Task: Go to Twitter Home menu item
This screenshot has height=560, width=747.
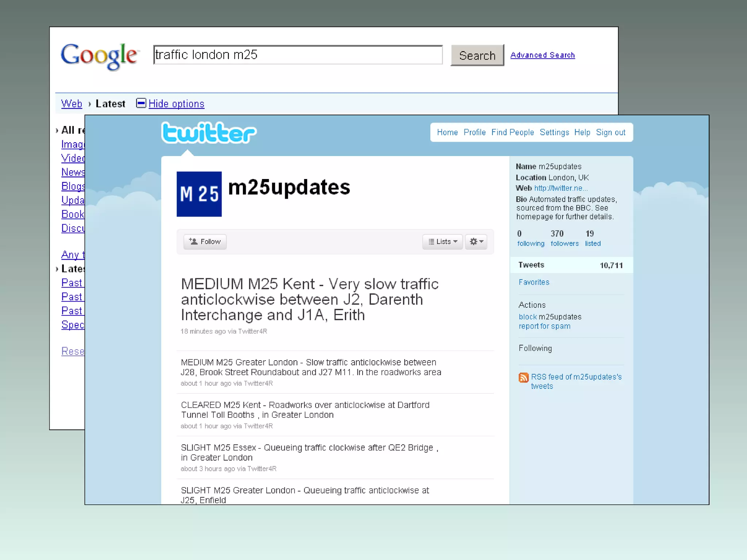Action: (x=447, y=132)
